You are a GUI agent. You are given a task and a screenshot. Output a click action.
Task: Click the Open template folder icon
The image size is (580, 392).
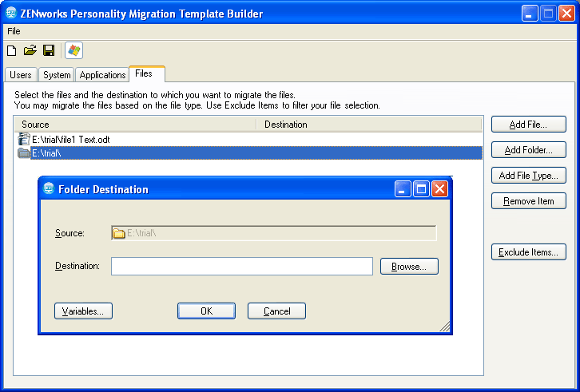(x=30, y=50)
